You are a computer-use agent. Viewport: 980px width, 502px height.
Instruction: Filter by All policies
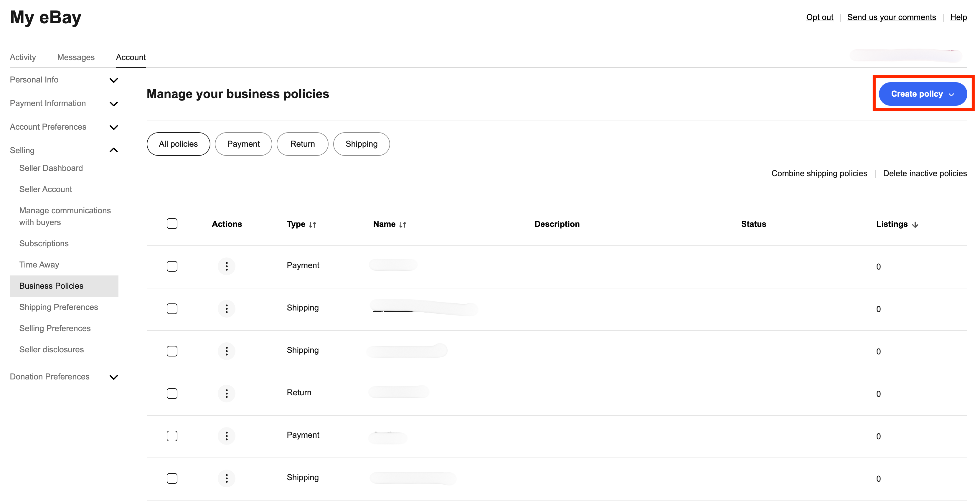(x=178, y=144)
